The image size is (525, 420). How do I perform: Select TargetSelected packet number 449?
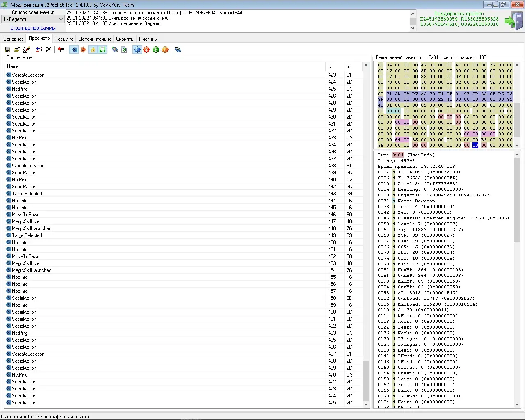click(184, 235)
